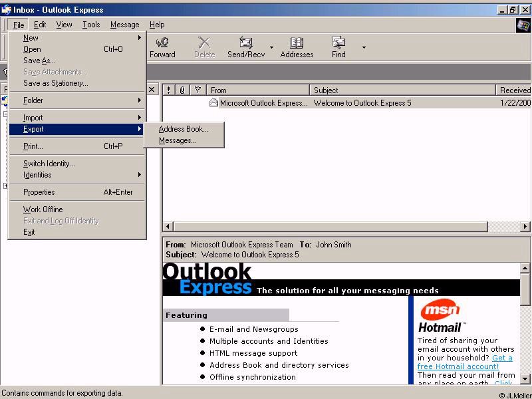Open Addresses from the toolbar
This screenshot has width=532, height=399.
pyautogui.click(x=297, y=43)
